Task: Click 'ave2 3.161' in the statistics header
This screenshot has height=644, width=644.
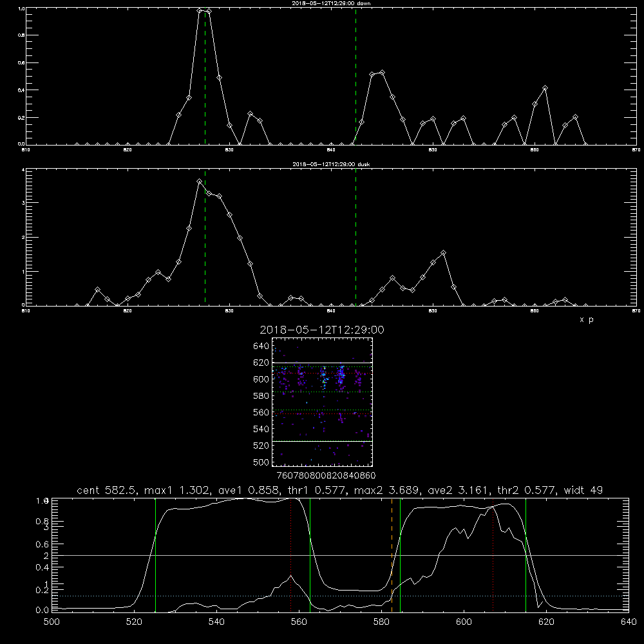Action: tap(459, 490)
